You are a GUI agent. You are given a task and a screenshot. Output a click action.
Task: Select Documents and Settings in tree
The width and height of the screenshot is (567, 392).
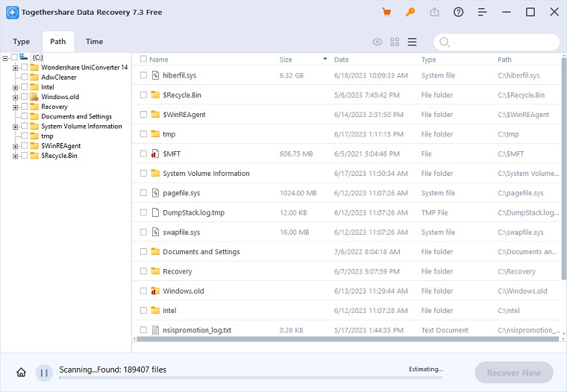tap(76, 116)
